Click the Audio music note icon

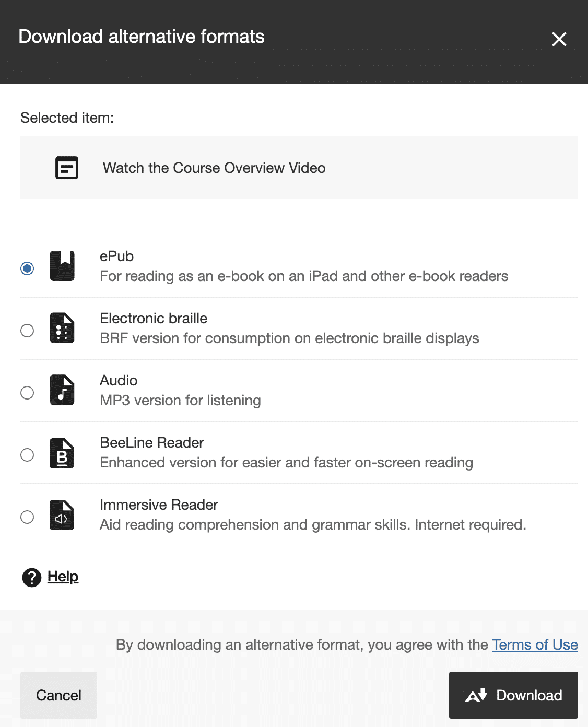point(62,390)
